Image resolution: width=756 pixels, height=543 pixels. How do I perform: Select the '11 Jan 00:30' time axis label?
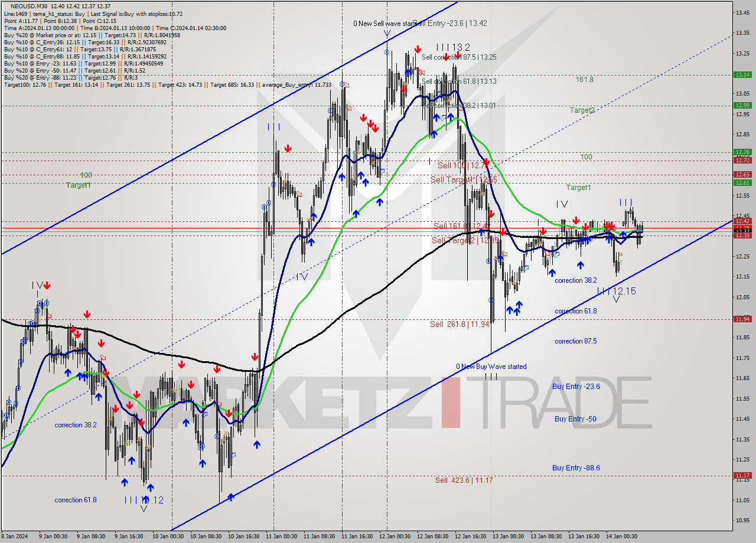tap(281, 537)
